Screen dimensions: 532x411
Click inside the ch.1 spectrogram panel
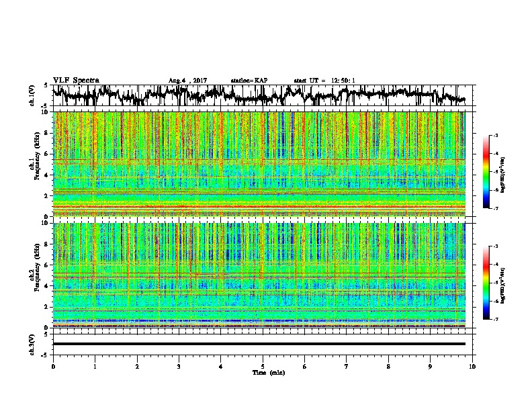259,164
